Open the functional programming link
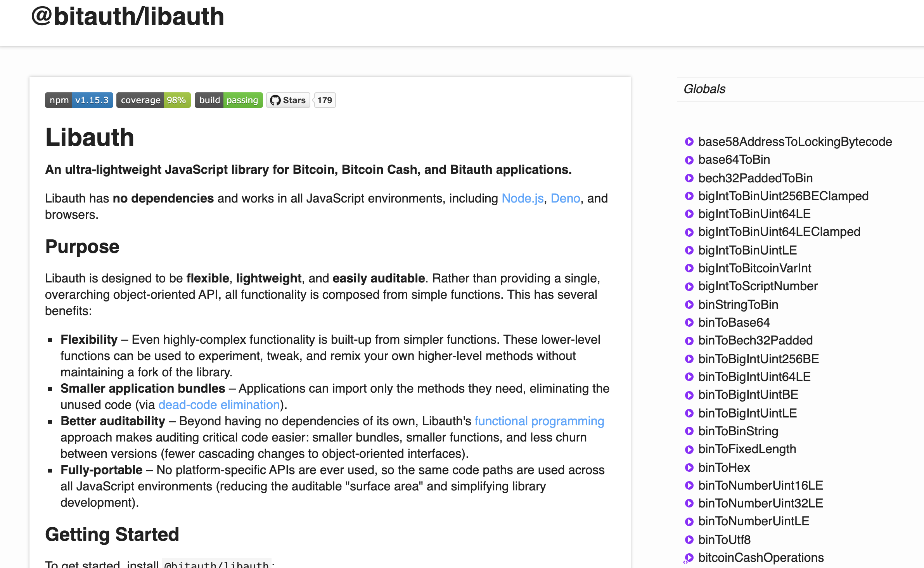This screenshot has width=924, height=568. pos(539,421)
